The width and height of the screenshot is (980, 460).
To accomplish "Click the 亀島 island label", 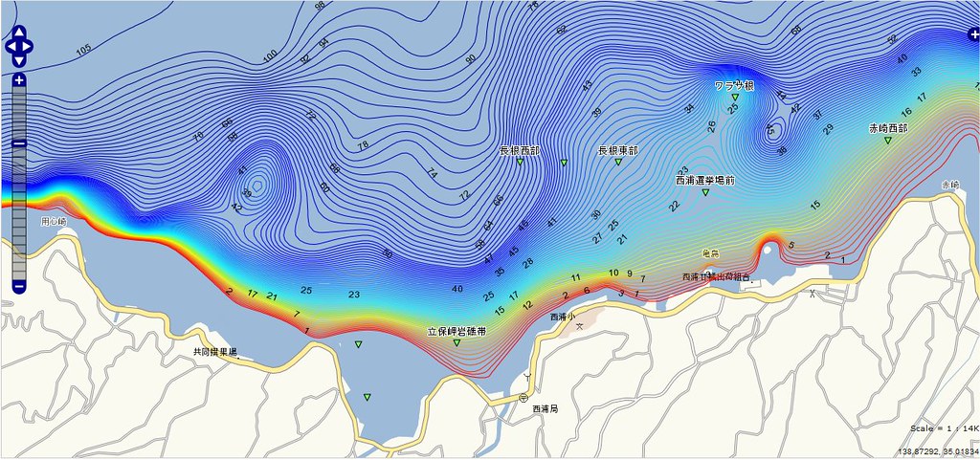I will tap(711, 254).
